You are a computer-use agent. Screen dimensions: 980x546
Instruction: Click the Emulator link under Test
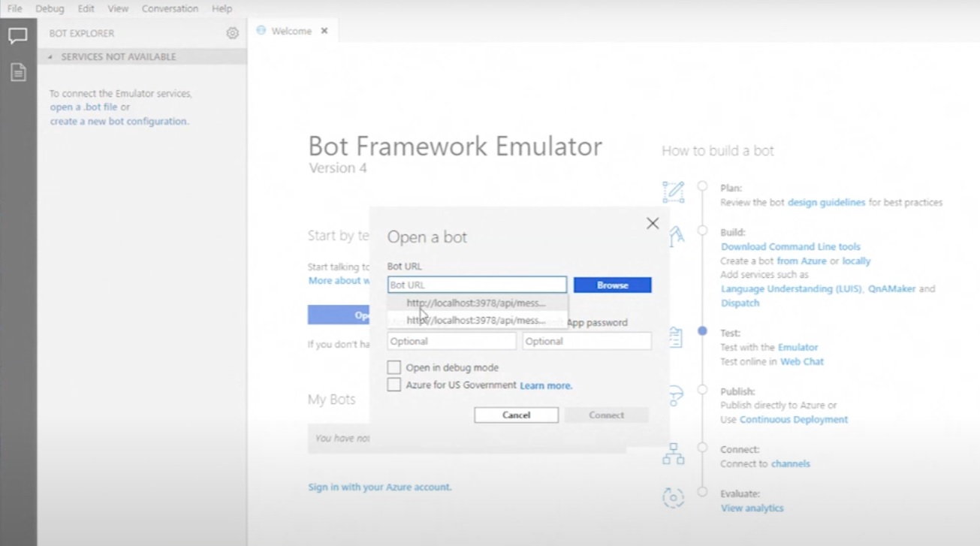798,347
